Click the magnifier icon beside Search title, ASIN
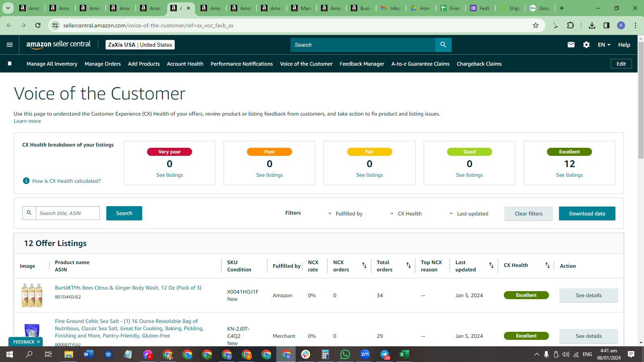 pyautogui.click(x=29, y=213)
